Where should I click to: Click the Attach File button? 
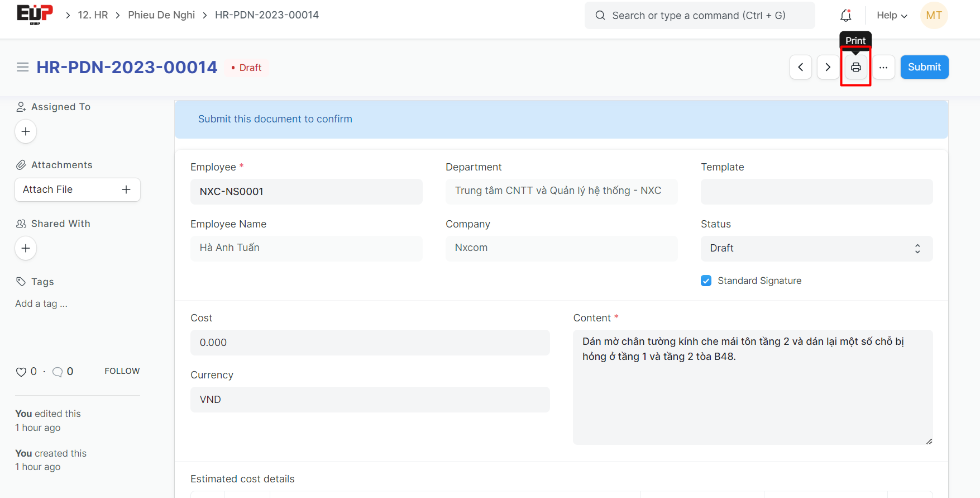[77, 189]
